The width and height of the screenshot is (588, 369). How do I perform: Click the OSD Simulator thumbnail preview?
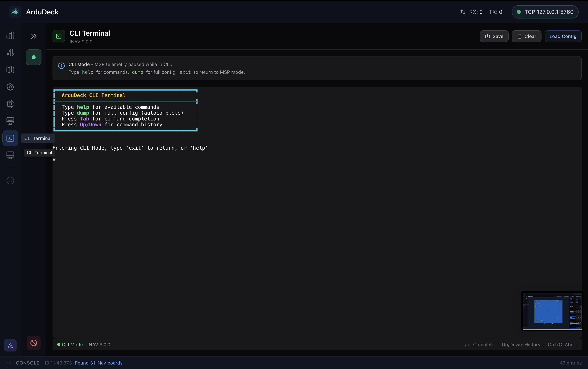click(552, 311)
